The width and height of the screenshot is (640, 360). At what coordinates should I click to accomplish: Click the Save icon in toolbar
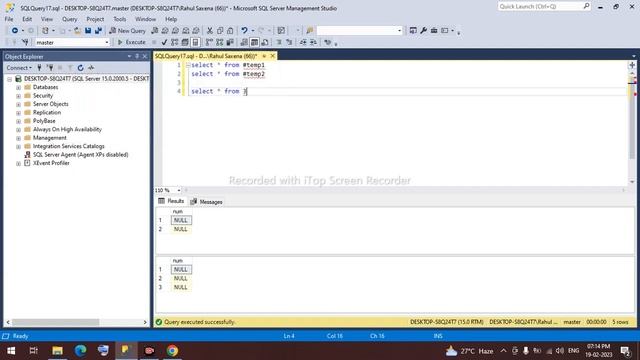(x=88, y=31)
